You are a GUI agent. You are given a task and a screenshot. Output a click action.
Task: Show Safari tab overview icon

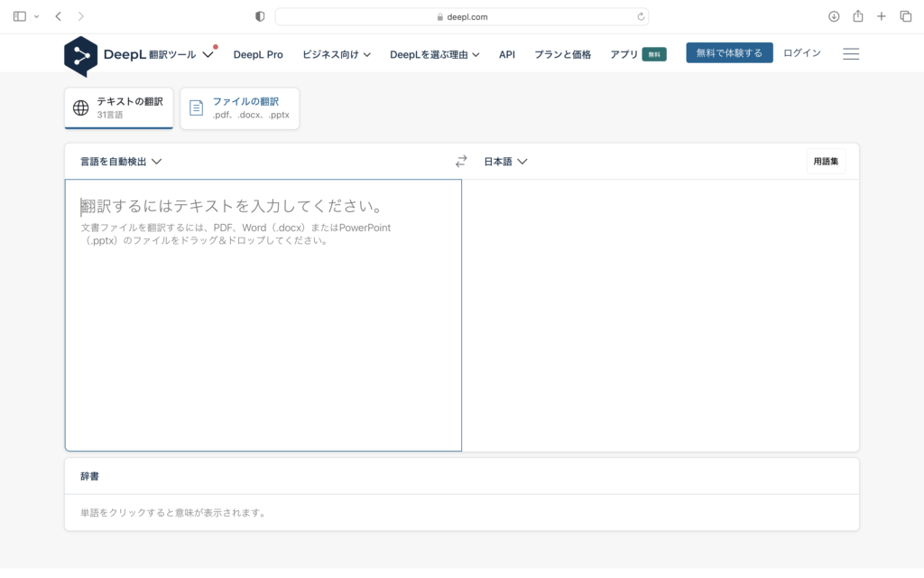click(906, 15)
